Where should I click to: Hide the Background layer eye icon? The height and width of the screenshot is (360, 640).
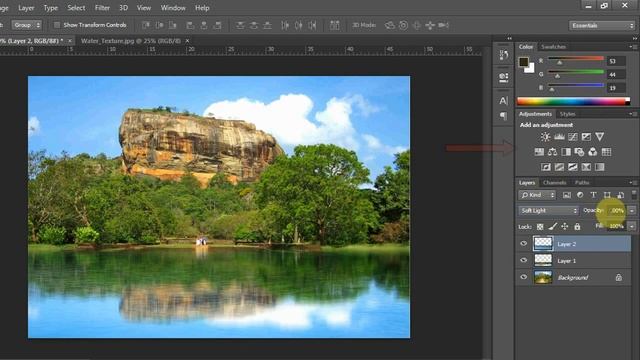[x=524, y=277]
